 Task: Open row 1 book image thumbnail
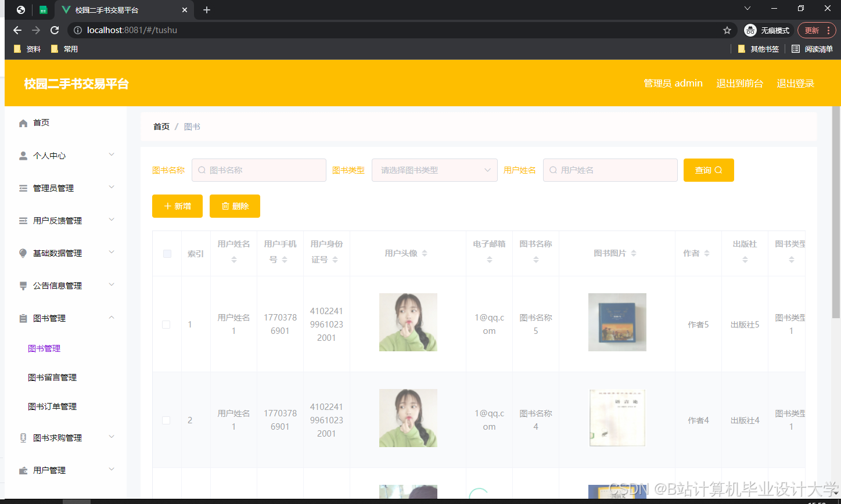(617, 322)
